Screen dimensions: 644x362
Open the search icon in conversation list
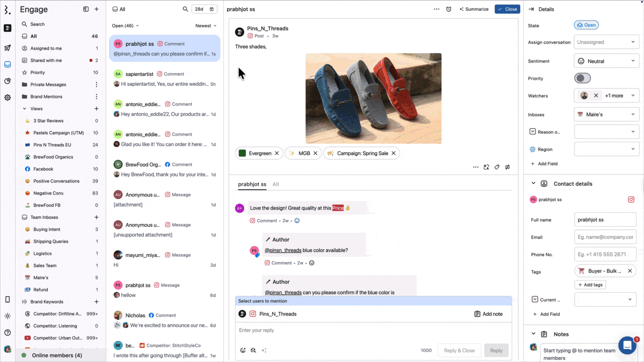tap(185, 9)
